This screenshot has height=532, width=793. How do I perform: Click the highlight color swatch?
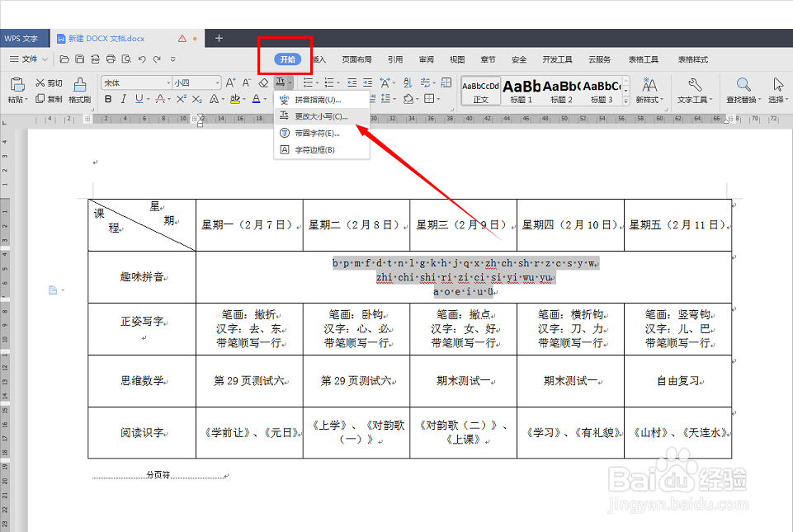(x=234, y=99)
